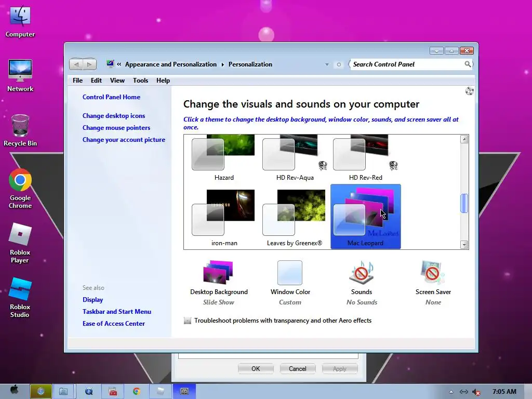
Task: Open Taskbar and Start Menu link
Action: click(117, 312)
